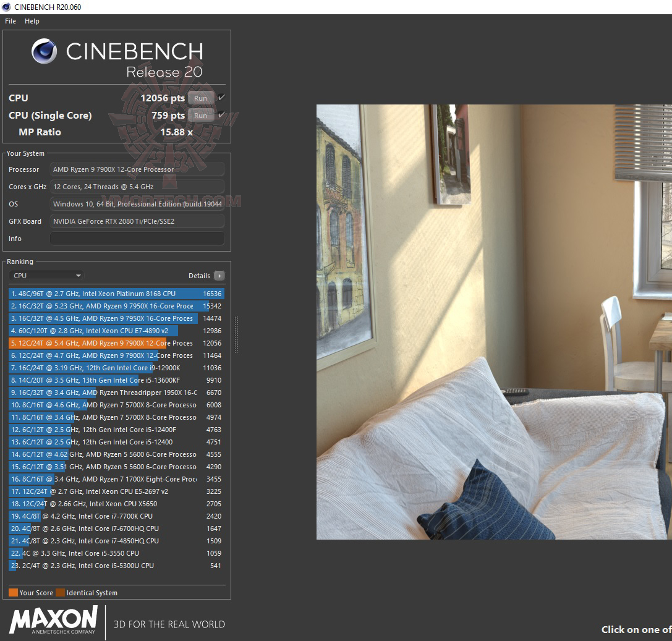This screenshot has height=641, width=672.
Task: Select the Core i7-4850HQ ranking row
Action: [116, 541]
